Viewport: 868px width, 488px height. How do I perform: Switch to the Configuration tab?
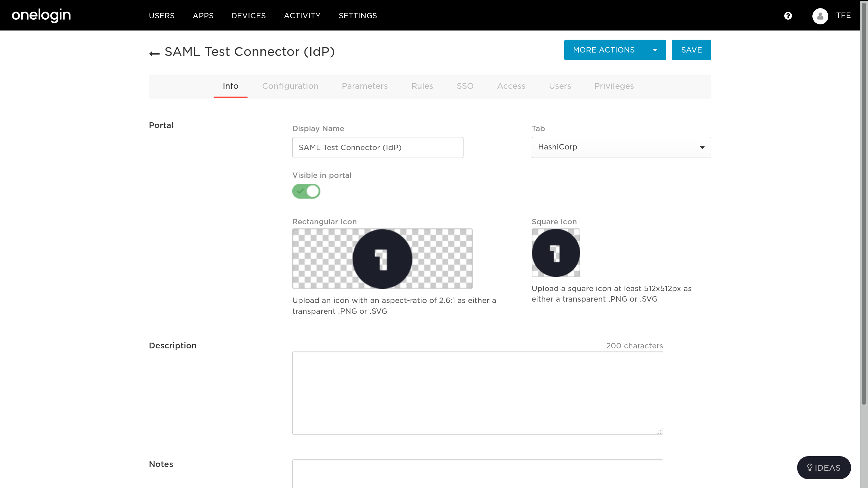(x=290, y=86)
